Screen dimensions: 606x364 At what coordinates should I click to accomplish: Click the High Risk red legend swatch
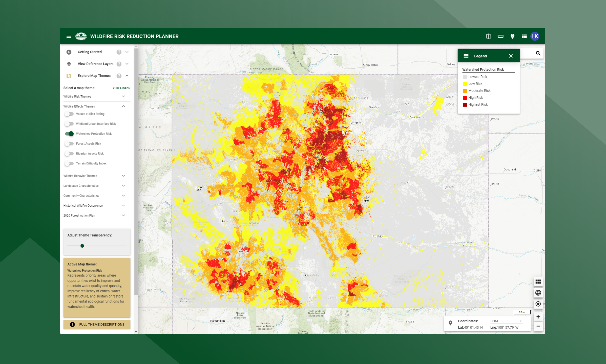tap(465, 98)
